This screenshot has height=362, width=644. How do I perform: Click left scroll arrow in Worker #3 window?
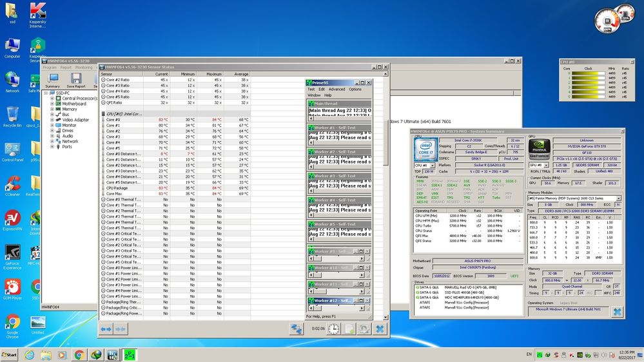(311, 191)
